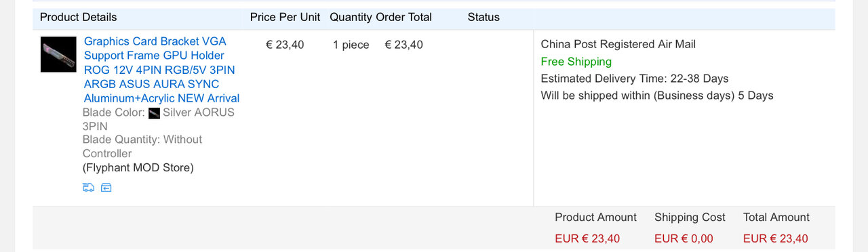The width and height of the screenshot is (868, 252).
Task: Click the Price Per Unit header
Action: point(285,17)
